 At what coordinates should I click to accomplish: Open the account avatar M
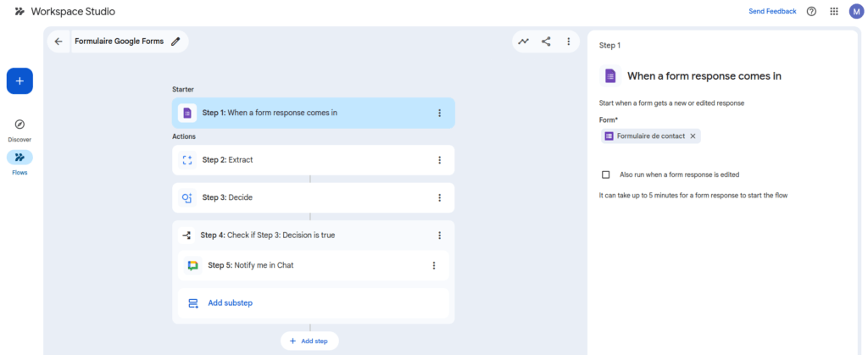856,11
